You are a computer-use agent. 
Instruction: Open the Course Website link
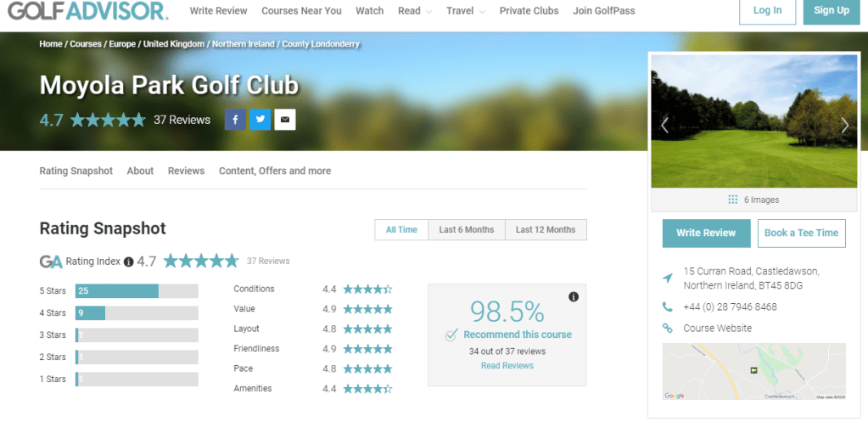718,328
